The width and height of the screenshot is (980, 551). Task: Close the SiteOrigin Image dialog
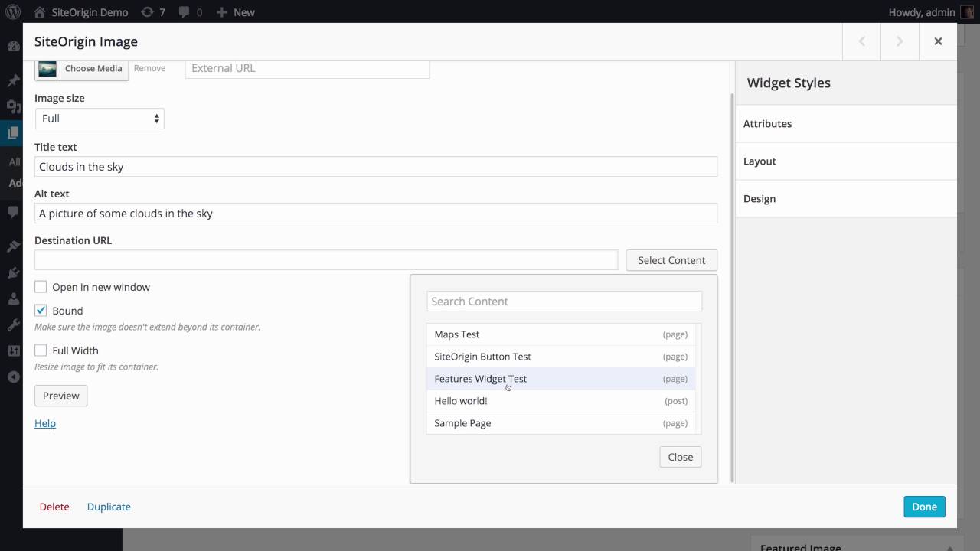938,41
